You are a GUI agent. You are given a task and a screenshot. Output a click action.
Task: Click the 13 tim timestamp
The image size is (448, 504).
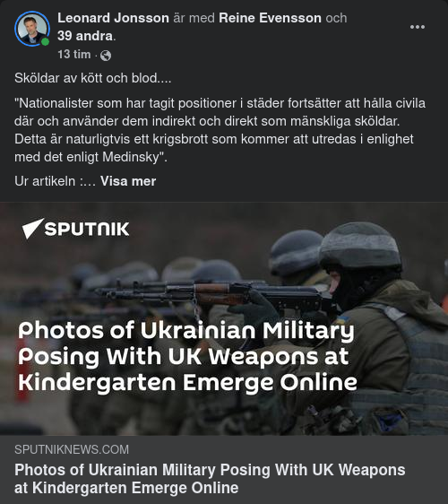pyautogui.click(x=74, y=55)
